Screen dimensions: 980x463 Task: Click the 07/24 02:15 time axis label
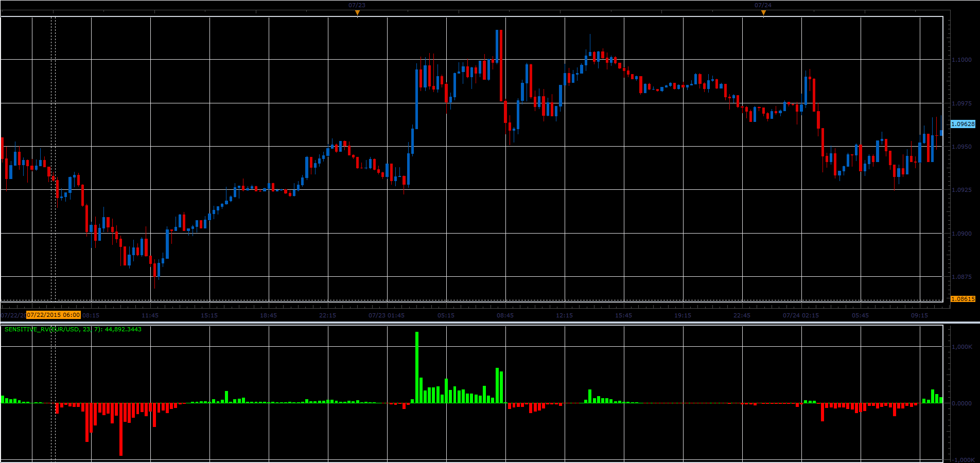(801, 315)
